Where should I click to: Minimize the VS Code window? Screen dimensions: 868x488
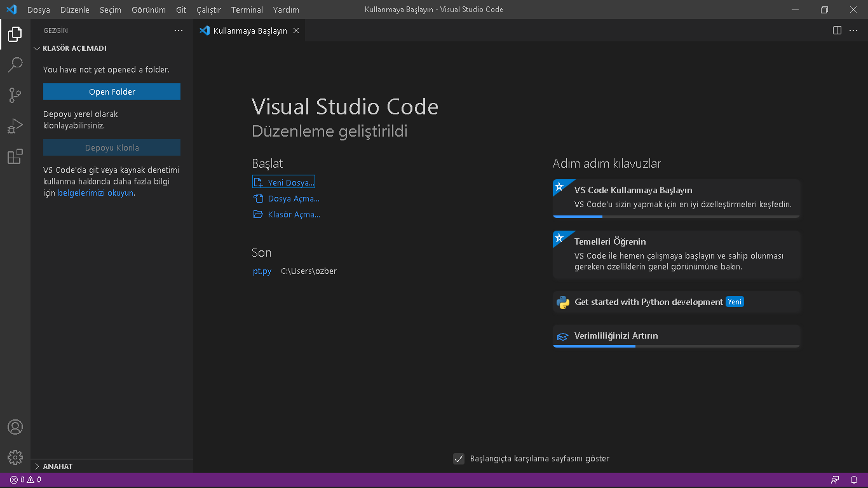tap(796, 10)
